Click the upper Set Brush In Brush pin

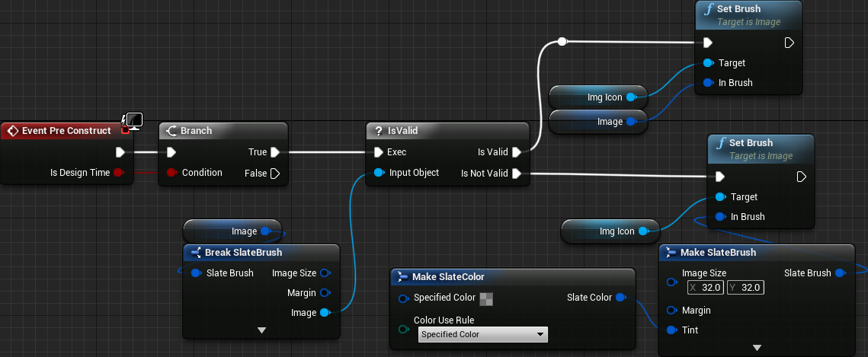click(x=707, y=83)
